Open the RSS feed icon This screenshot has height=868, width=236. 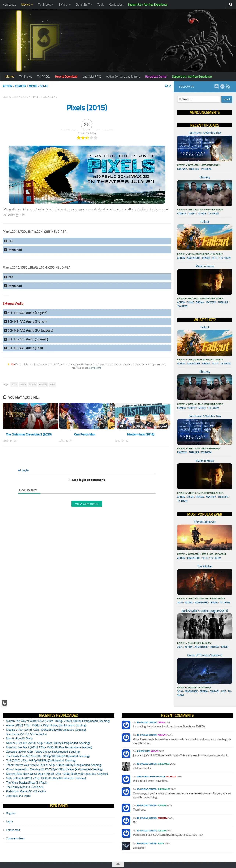[228, 87]
